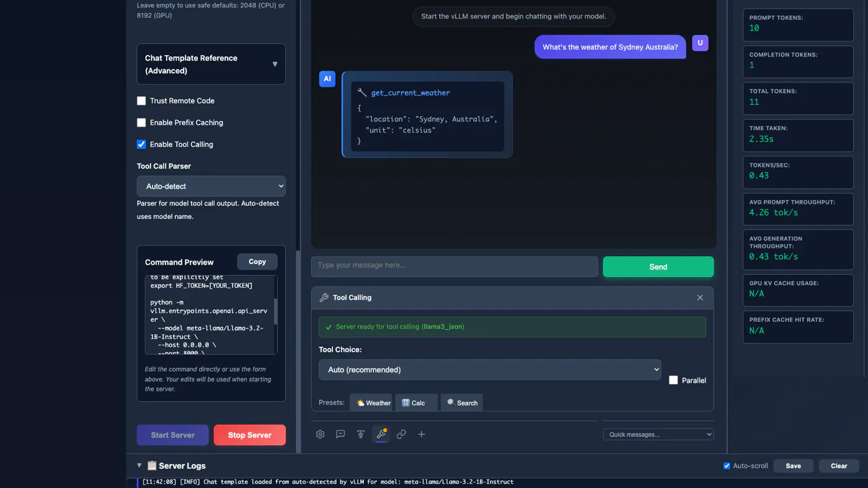
Task: Click the green checkmark in the server ready banner
Action: pyautogui.click(x=329, y=327)
